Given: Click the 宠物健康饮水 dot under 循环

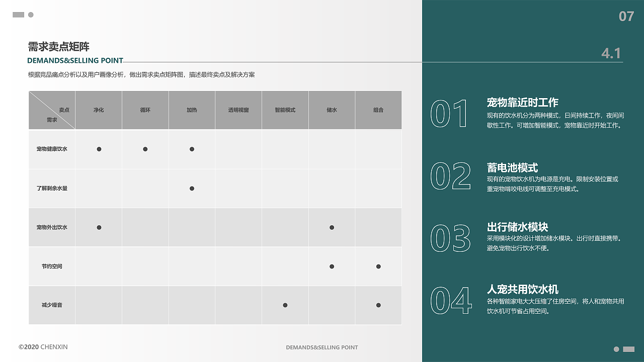Looking at the screenshot, I should 145,149.
